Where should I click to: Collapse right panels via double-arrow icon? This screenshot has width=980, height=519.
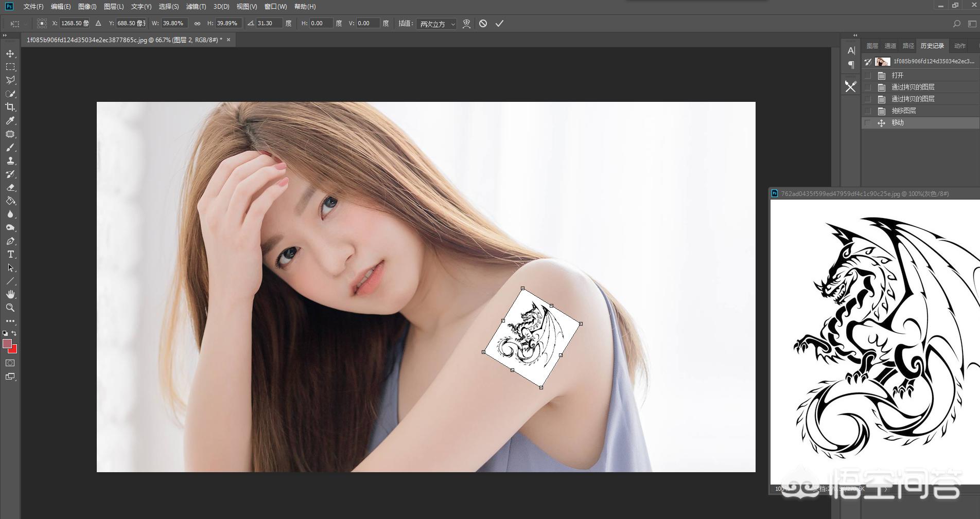tap(855, 35)
